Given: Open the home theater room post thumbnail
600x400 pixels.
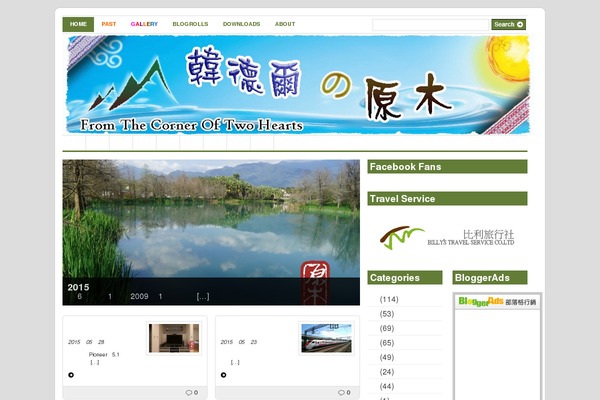Looking at the screenshot, I should (174, 338).
